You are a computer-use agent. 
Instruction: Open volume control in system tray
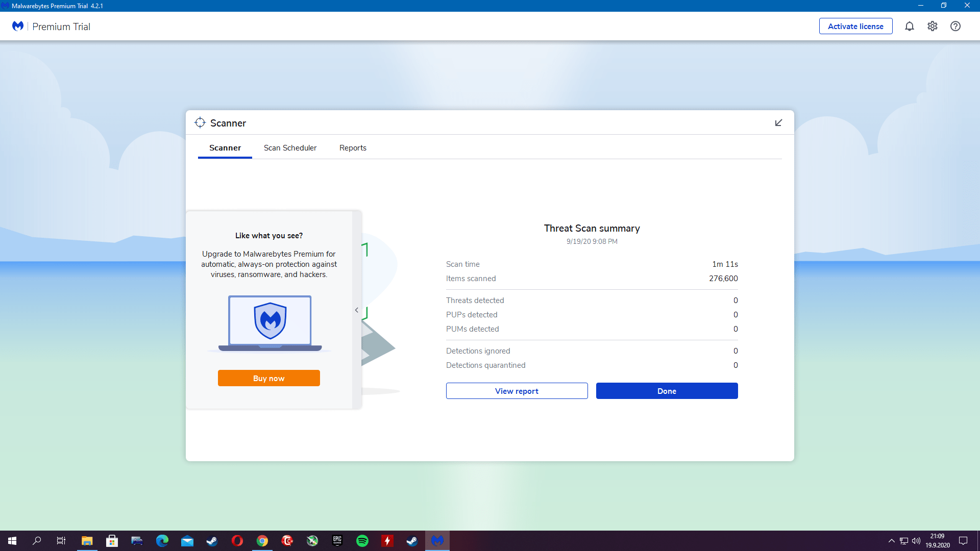coord(916,541)
